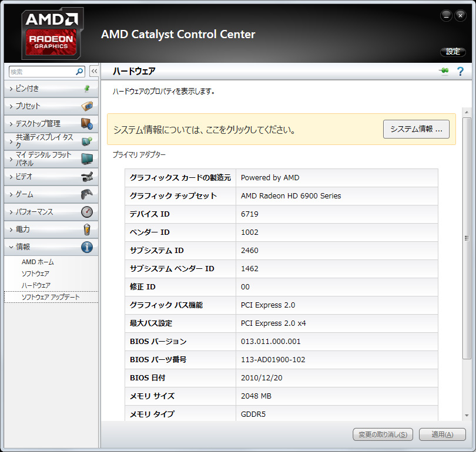Viewport: 476px width, 452px height.
Task: Click the マイ デジタル フラット パネル monitor icon
Action: click(x=87, y=159)
